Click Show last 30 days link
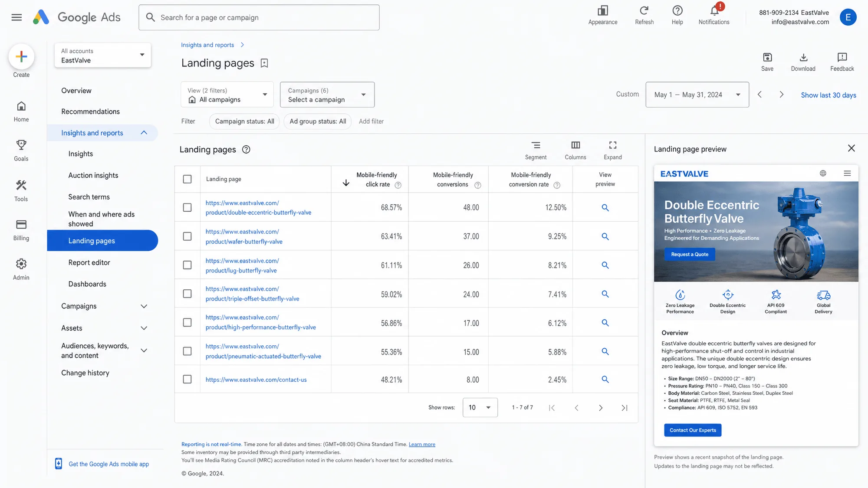The height and width of the screenshot is (488, 868). click(828, 95)
